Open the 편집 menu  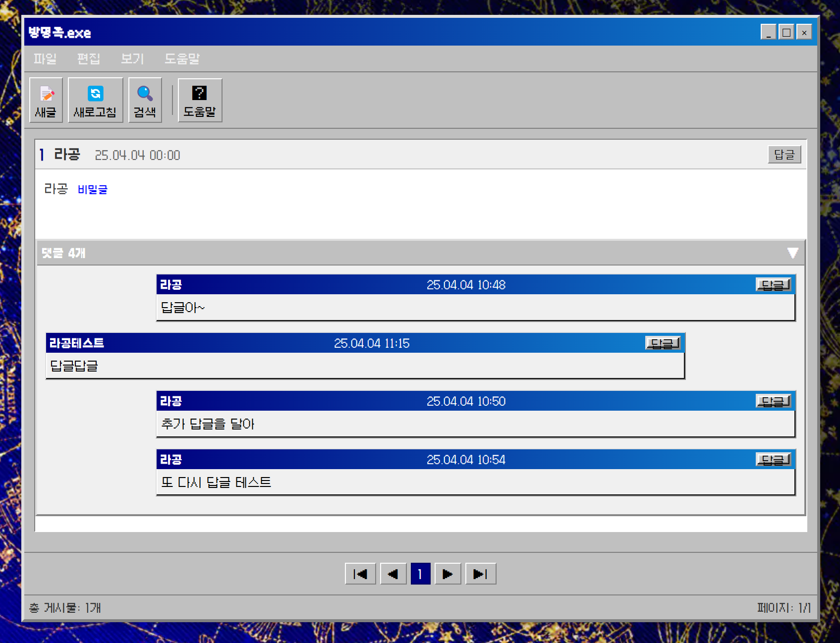click(89, 59)
